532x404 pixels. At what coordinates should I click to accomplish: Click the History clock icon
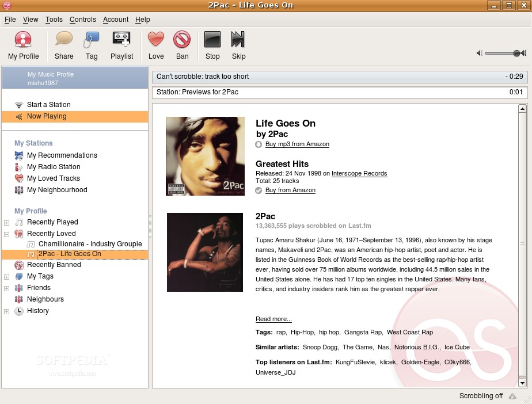[19, 311]
